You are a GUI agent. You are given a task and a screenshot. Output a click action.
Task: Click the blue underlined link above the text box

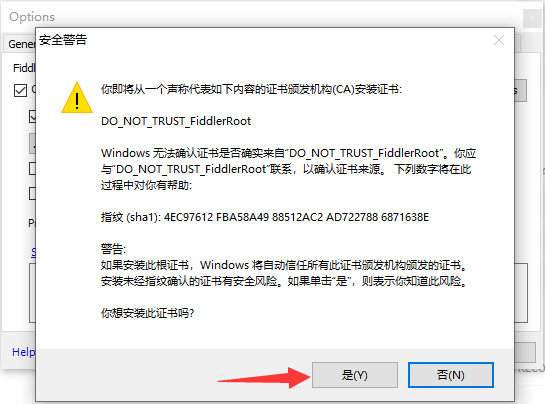click(33, 252)
